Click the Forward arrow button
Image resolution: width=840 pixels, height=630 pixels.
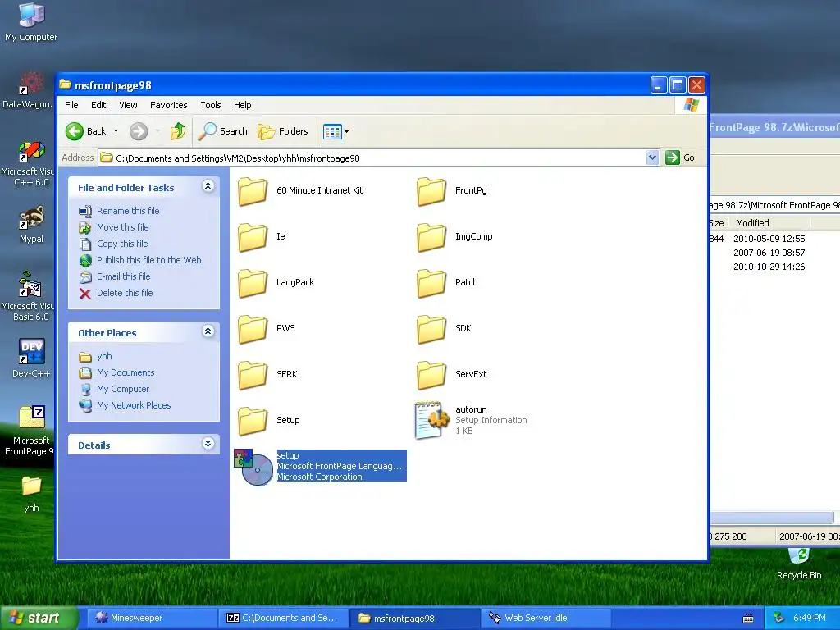click(x=139, y=131)
